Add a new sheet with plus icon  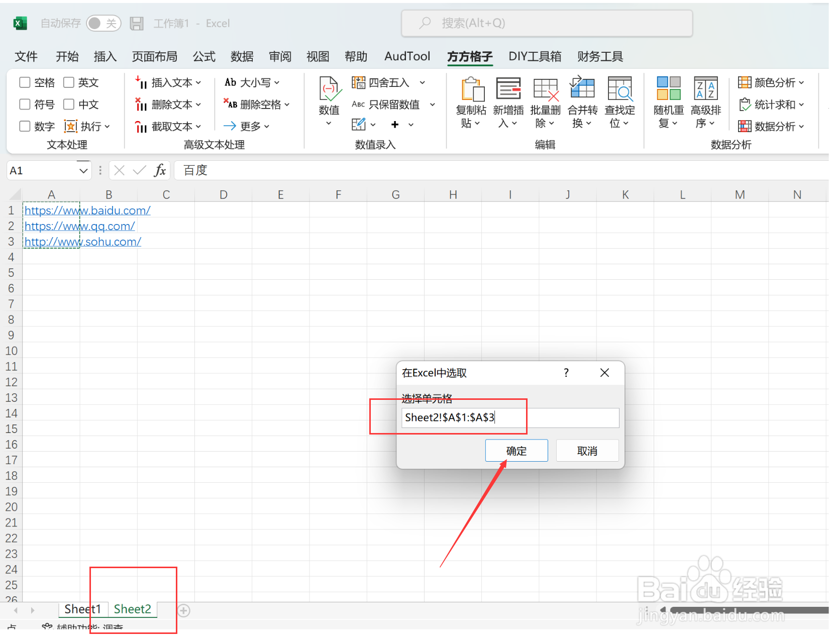184,610
